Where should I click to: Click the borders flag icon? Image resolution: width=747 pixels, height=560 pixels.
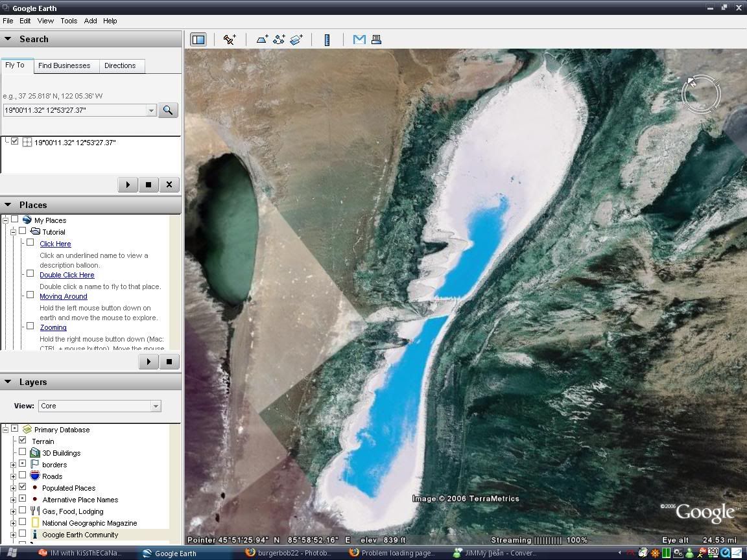coord(35,464)
